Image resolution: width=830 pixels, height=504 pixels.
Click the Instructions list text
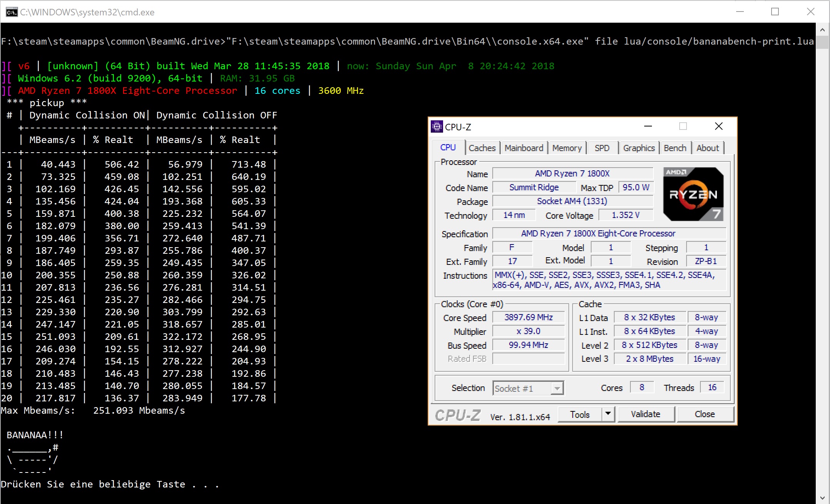(x=609, y=280)
